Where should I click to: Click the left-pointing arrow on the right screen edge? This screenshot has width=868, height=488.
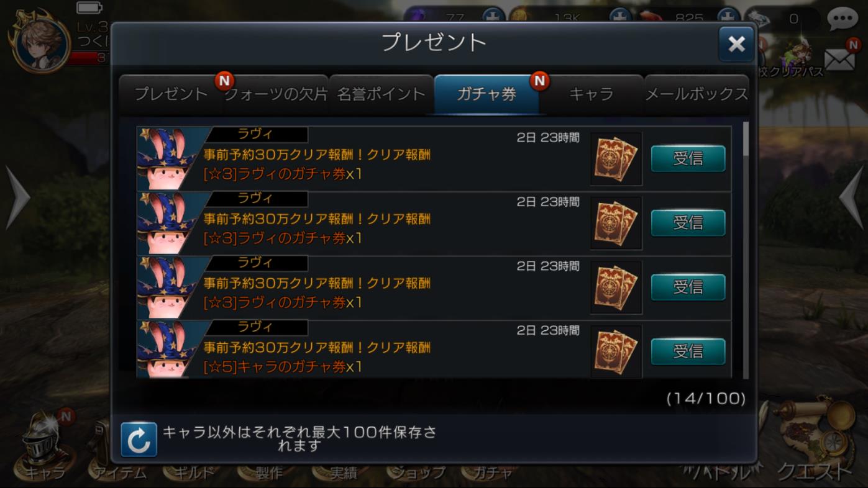(851, 197)
